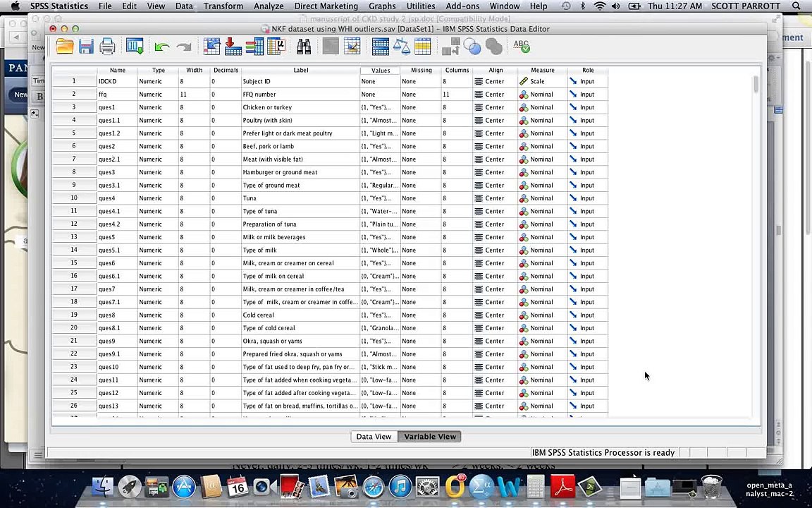Click Scale measure cell for IDCKD
This screenshot has width=812, height=508.
pyautogui.click(x=543, y=81)
